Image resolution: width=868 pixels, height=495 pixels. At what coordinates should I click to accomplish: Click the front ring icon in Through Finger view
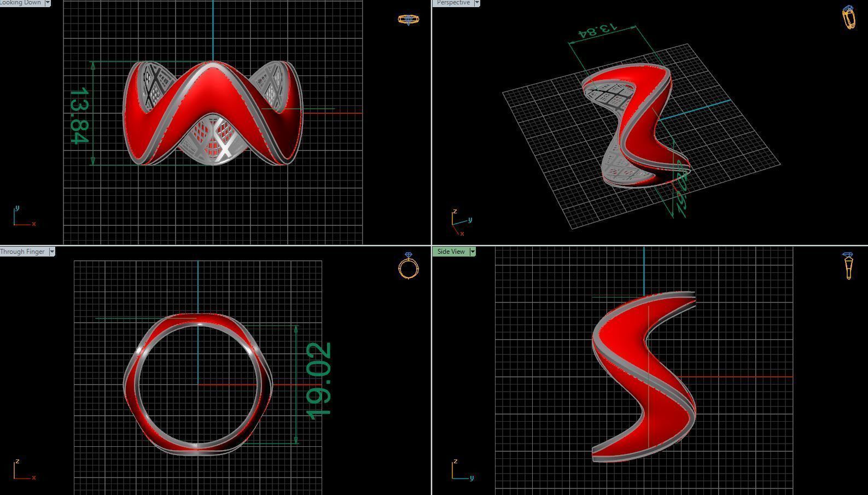tap(409, 265)
